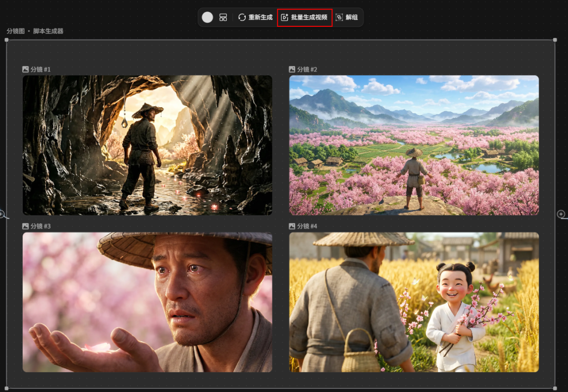Click the 解组 text label
The height and width of the screenshot is (392, 568).
(x=352, y=17)
